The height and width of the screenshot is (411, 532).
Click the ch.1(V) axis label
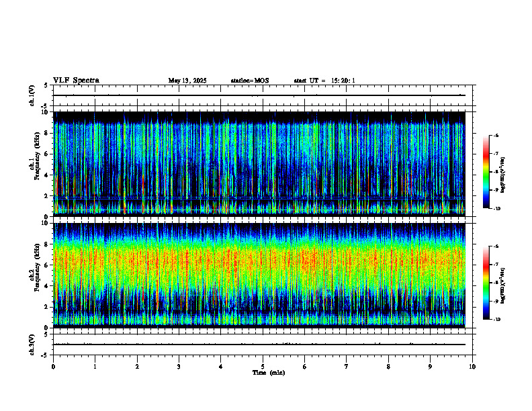pyautogui.click(x=32, y=95)
